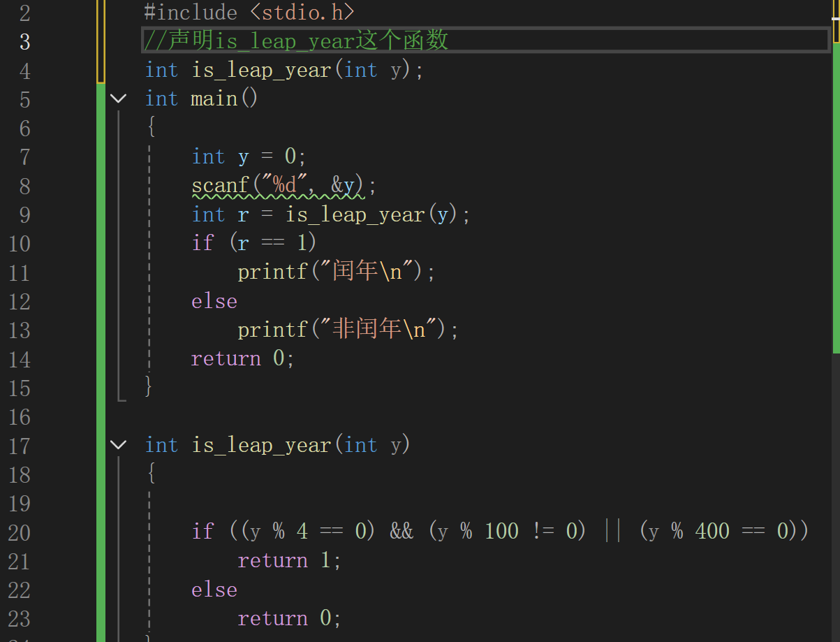Viewport: 840px width, 642px height.
Task: Collapse the is_leap_year definition chevron on line 17
Action: pyautogui.click(x=119, y=445)
